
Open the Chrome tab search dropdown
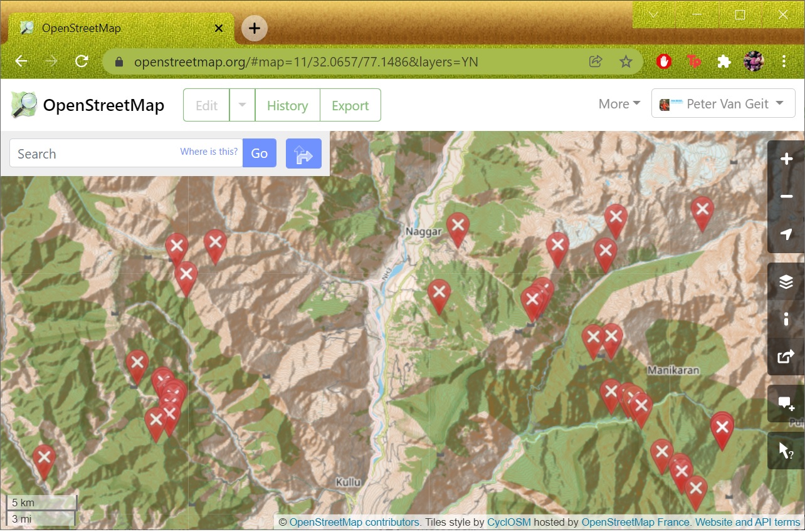point(653,14)
